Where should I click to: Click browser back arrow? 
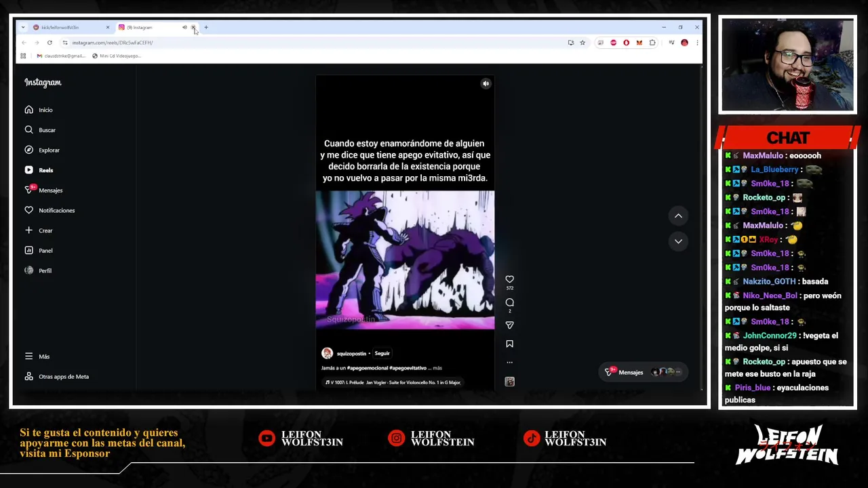pos(24,43)
